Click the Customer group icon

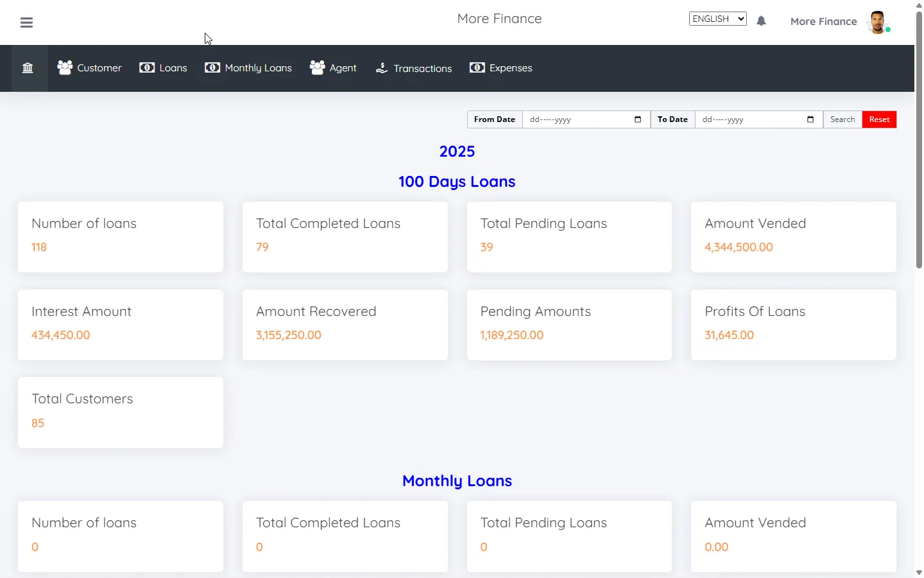(65, 67)
